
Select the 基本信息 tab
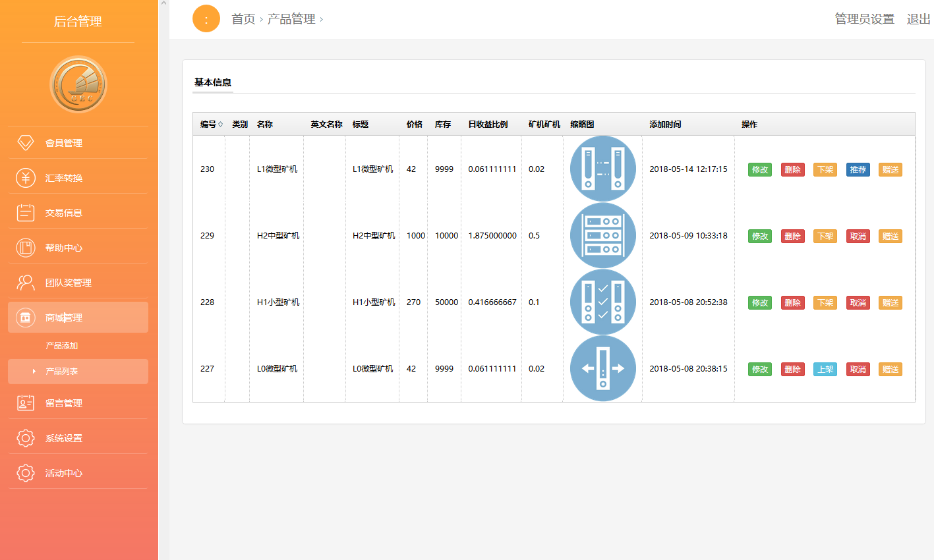pos(212,82)
